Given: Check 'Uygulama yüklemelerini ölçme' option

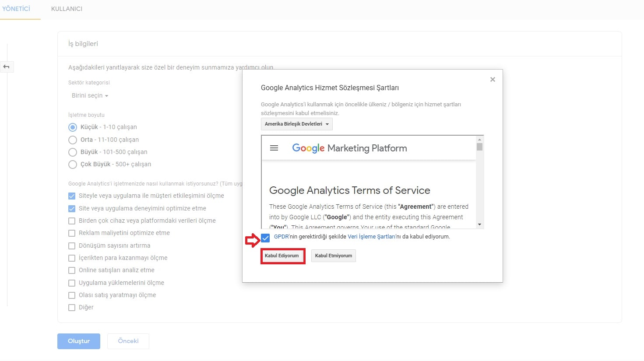Looking at the screenshot, I should point(72,283).
